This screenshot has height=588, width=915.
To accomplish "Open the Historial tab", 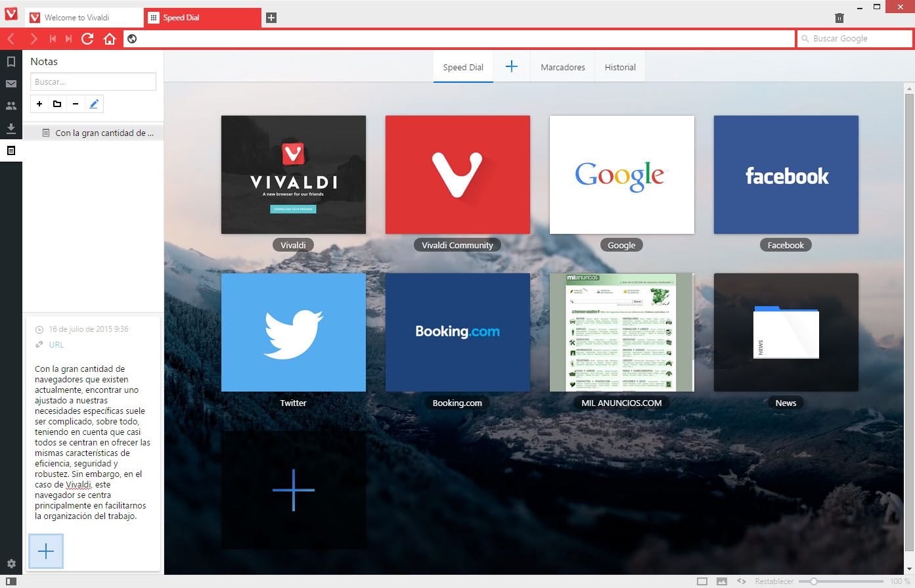I will [620, 67].
